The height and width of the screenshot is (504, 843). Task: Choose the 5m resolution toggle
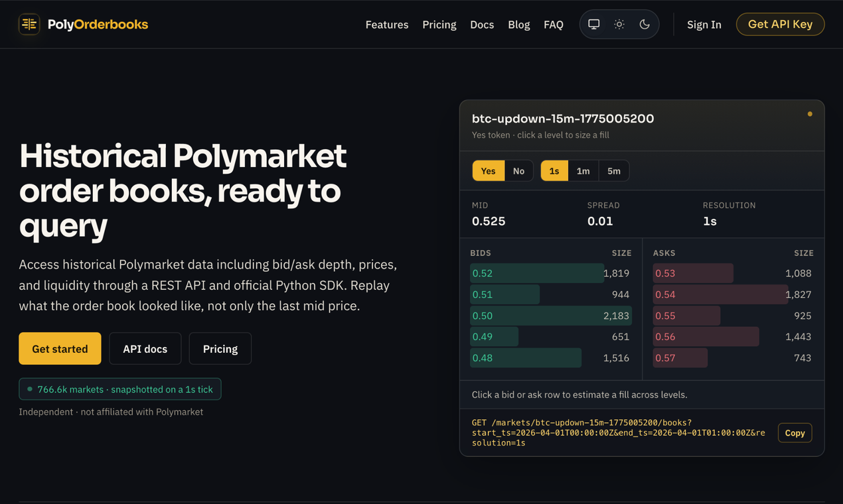[614, 171]
